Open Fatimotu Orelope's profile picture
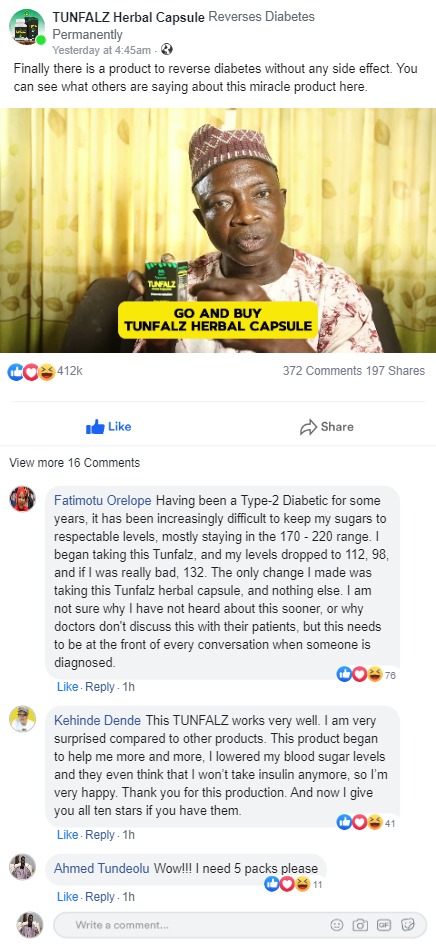 pyautogui.click(x=22, y=499)
